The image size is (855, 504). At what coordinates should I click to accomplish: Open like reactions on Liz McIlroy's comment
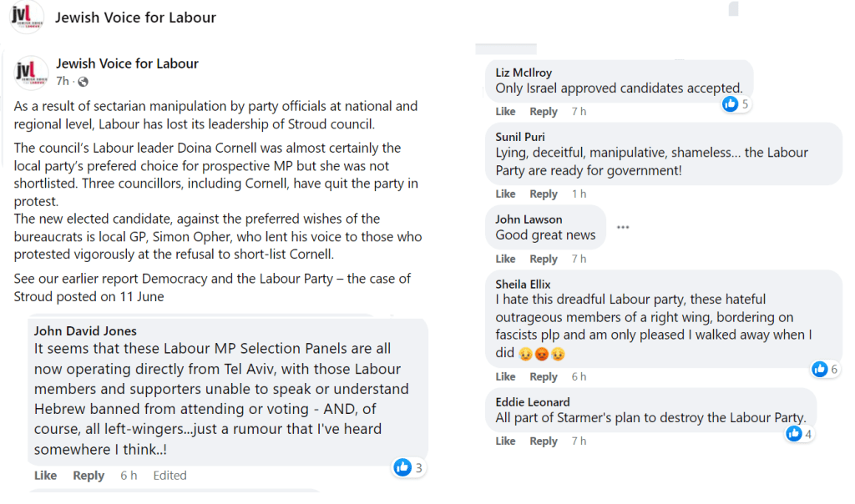coord(736,104)
